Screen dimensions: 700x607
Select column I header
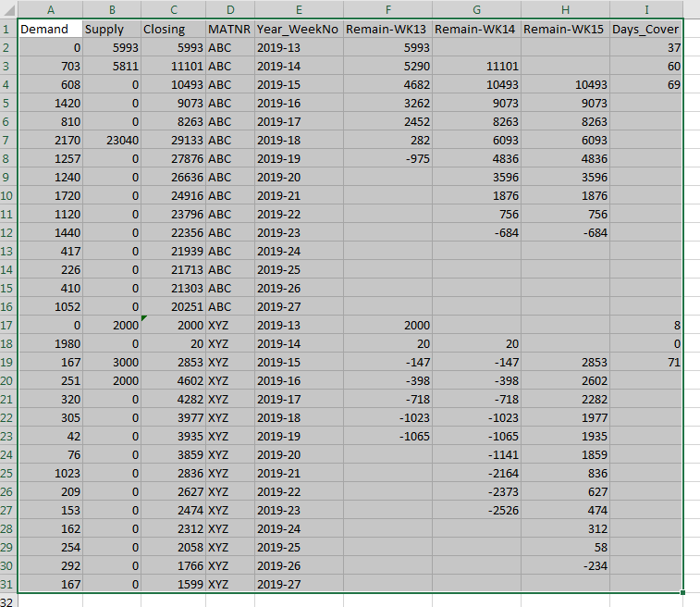point(646,9)
